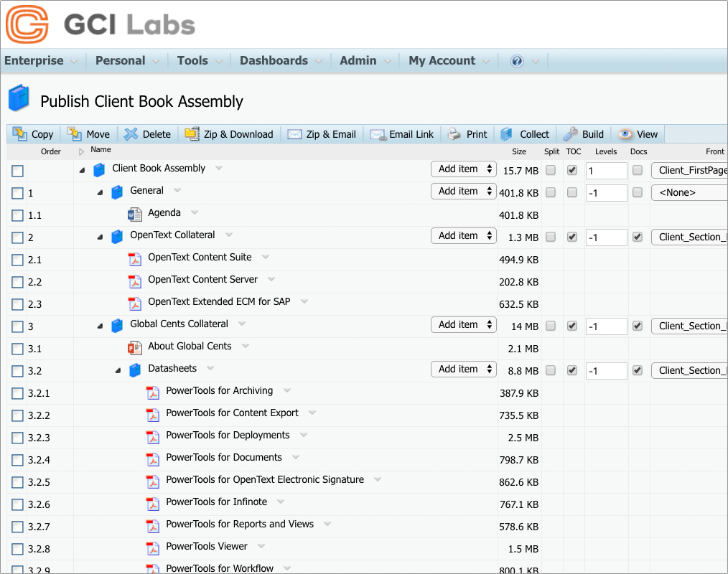Open the Front page dropdown showing <None>
The width and height of the screenshot is (728, 574).
click(689, 192)
